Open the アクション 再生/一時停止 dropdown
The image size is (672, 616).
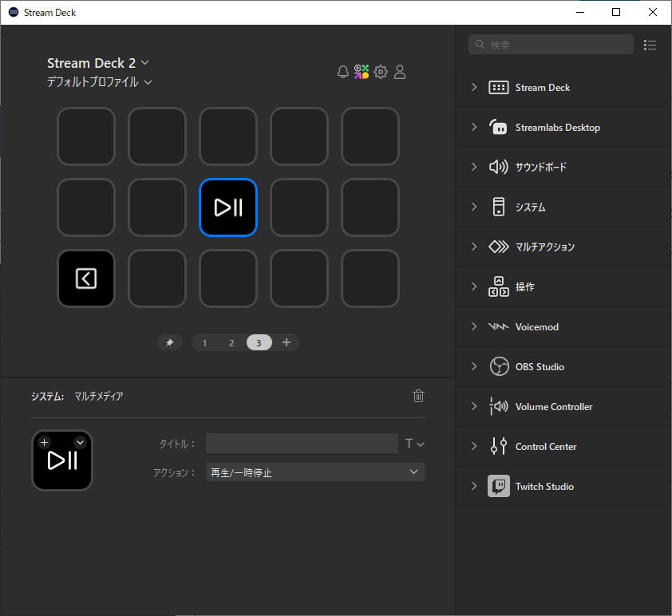(x=315, y=472)
